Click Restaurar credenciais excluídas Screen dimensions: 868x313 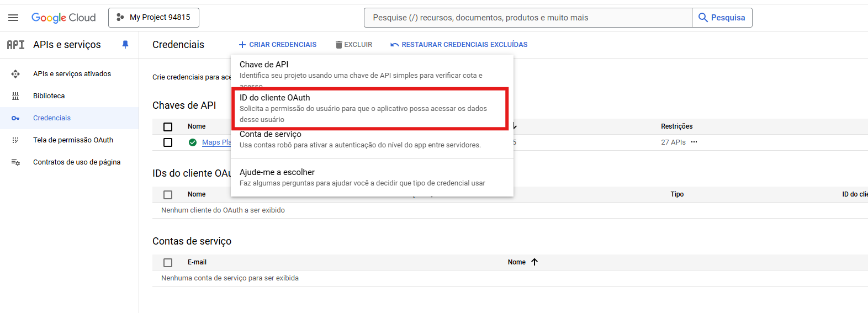click(x=458, y=45)
